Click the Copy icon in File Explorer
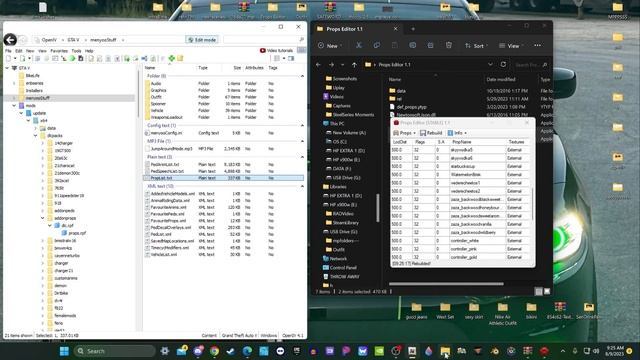 tap(377, 45)
